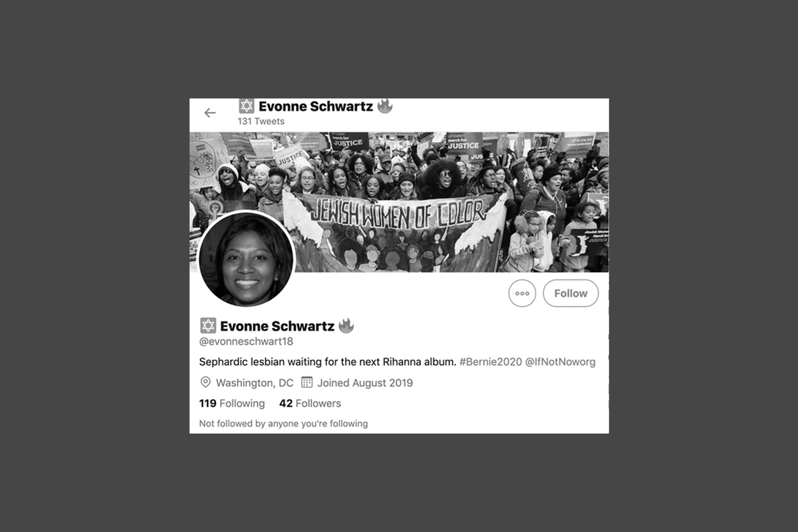Click the location pin icon

click(x=205, y=382)
